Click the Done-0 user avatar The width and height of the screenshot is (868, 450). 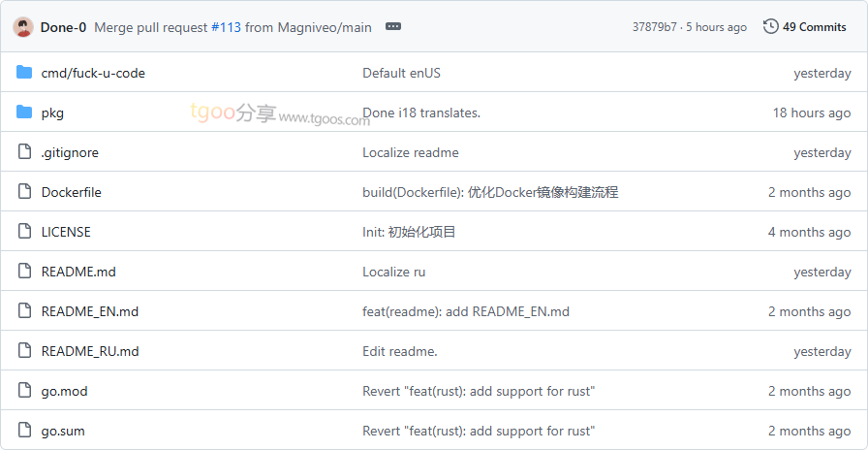tap(23, 27)
